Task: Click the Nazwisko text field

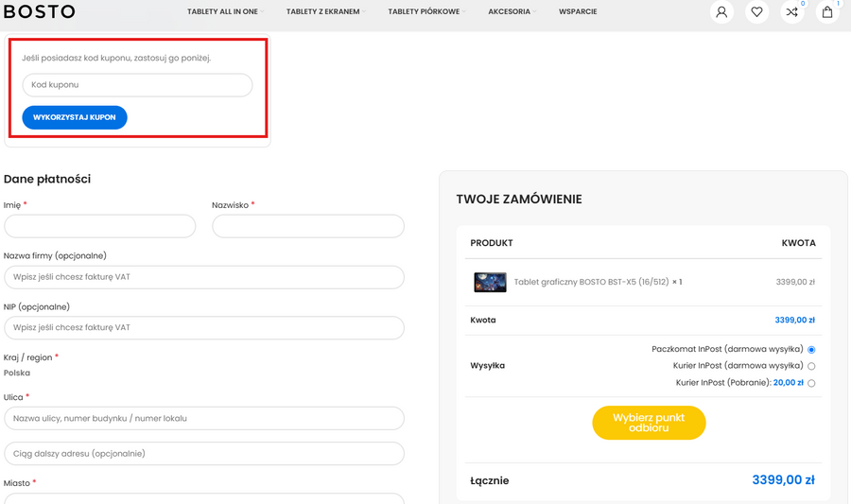Action: click(x=307, y=226)
